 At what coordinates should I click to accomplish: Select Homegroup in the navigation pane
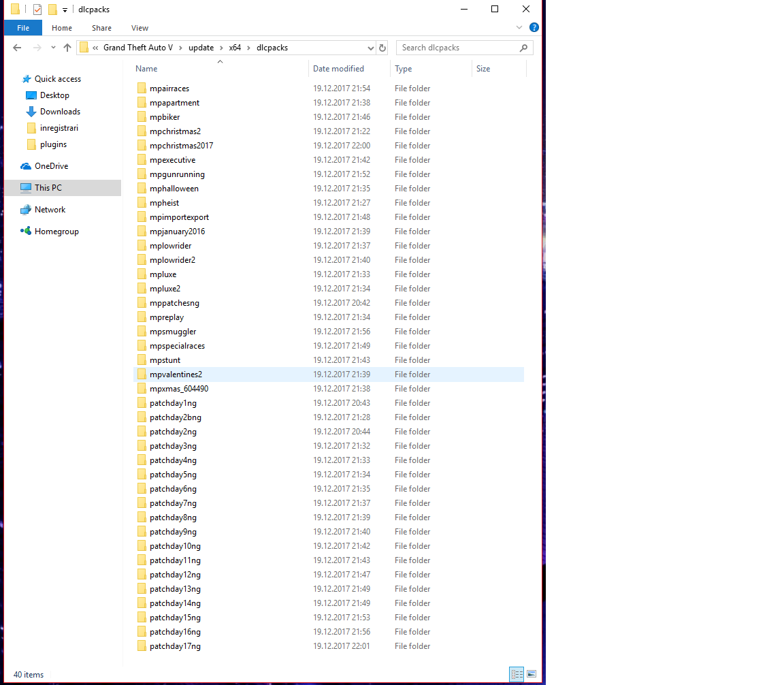(56, 232)
